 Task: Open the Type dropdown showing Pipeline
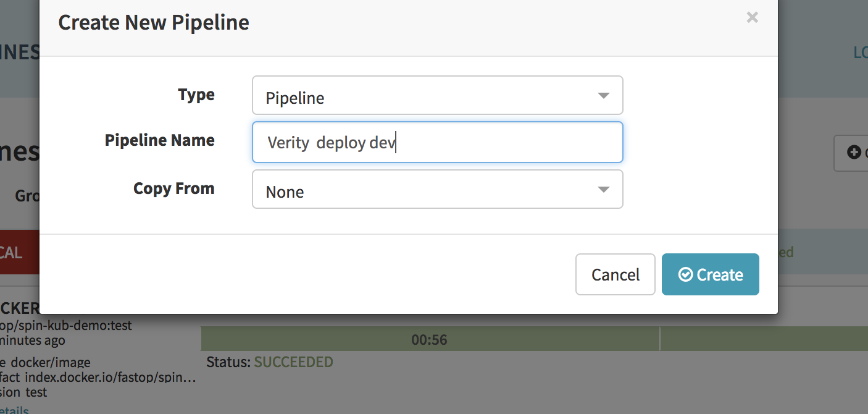coord(437,96)
